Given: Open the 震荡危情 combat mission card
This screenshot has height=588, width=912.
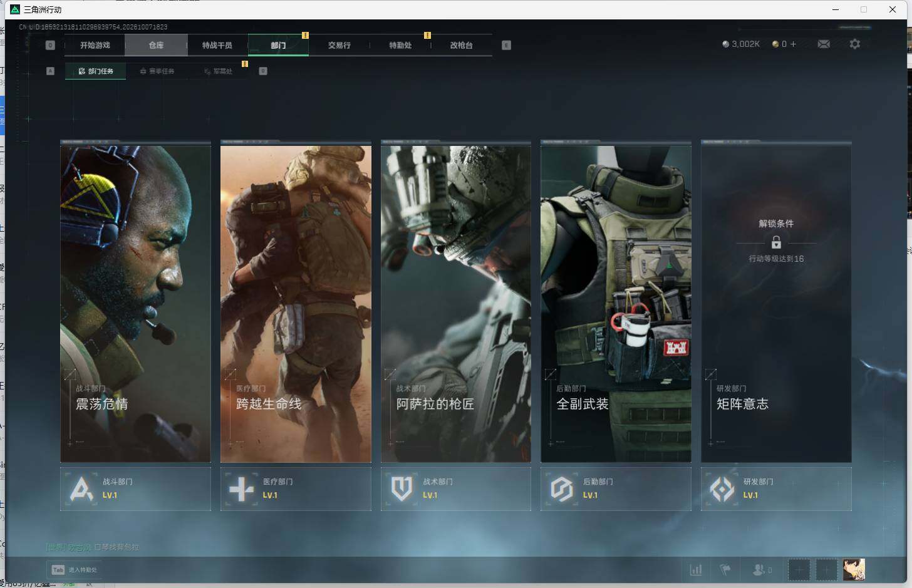Looking at the screenshot, I should click(135, 302).
